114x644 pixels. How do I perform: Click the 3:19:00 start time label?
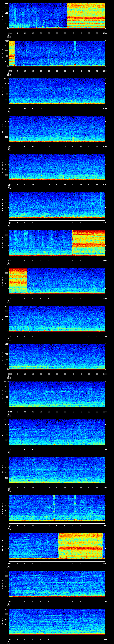click(x=9, y=223)
